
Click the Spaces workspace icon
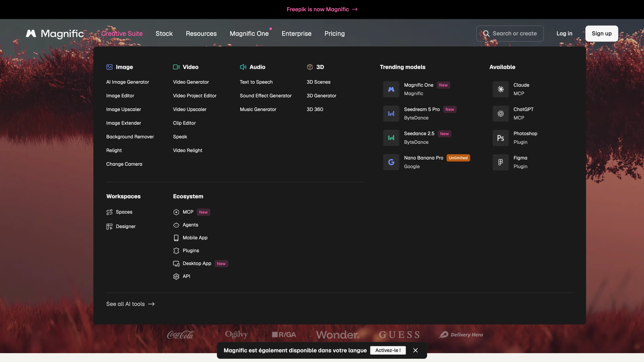109,212
